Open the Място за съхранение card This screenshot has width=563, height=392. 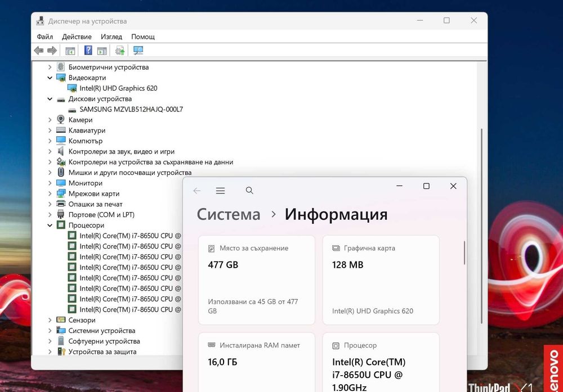click(x=257, y=280)
